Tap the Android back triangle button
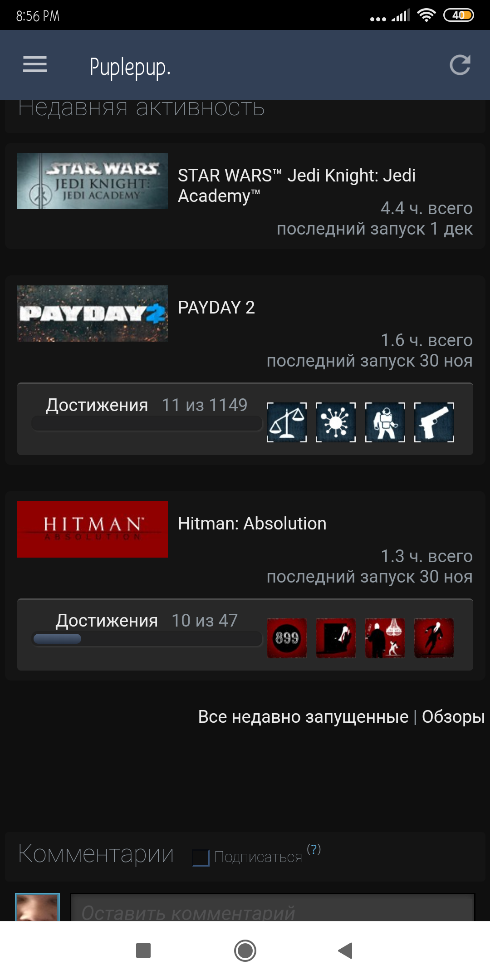490x980 pixels. click(345, 951)
